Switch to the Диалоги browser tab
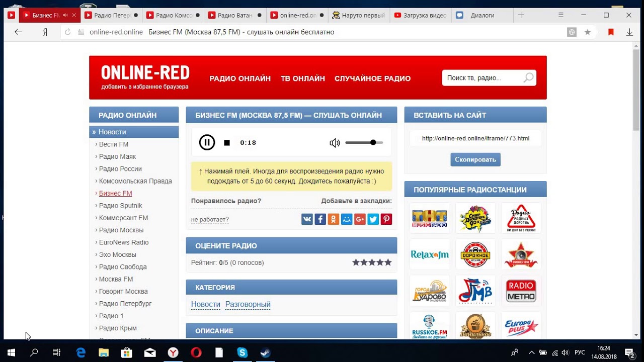 coord(482,15)
